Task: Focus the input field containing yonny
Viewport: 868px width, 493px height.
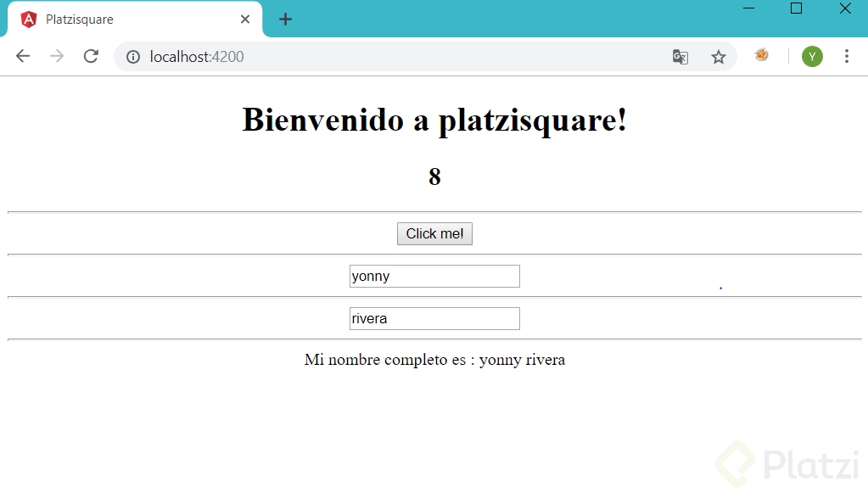Action: click(x=434, y=276)
